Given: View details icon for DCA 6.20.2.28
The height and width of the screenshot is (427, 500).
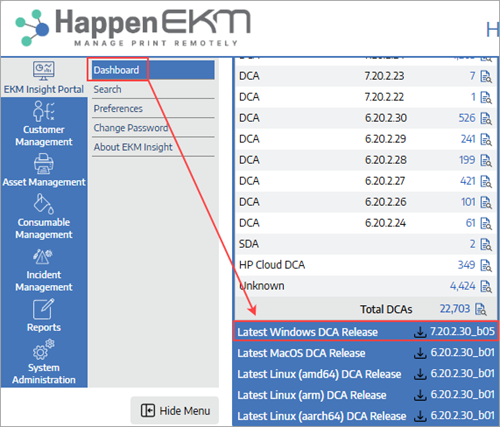Looking at the screenshot, I should pyautogui.click(x=486, y=160).
